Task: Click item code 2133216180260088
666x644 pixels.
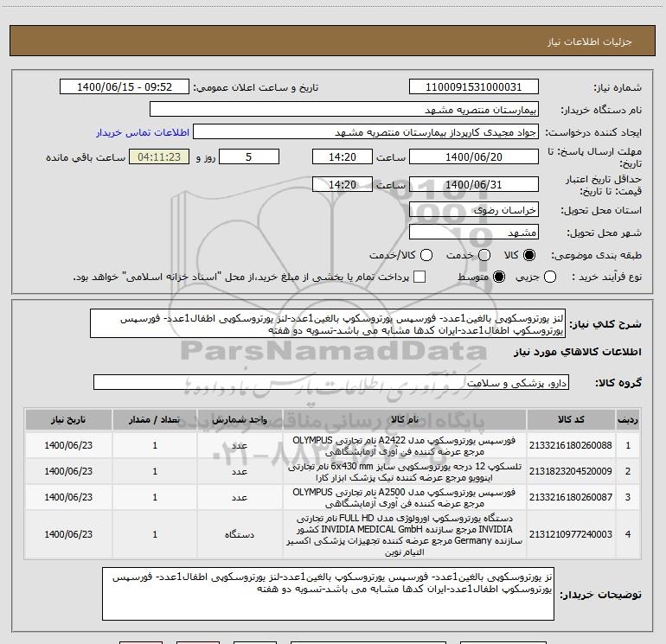Action: coord(571,445)
